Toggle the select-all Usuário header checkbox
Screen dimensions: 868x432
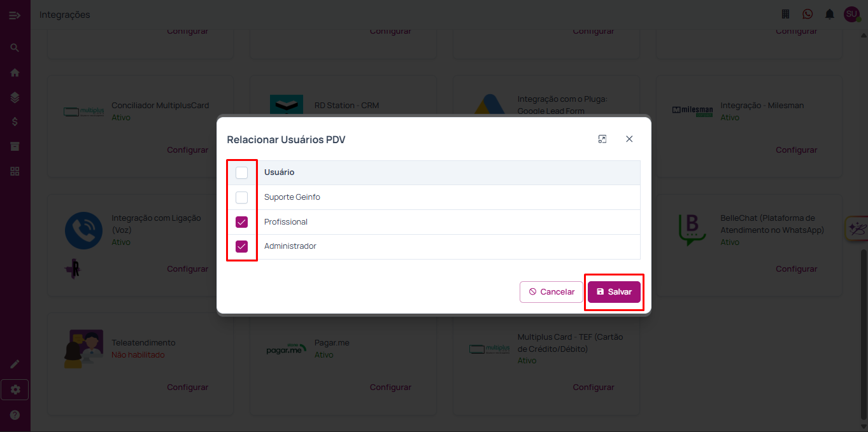tap(242, 172)
